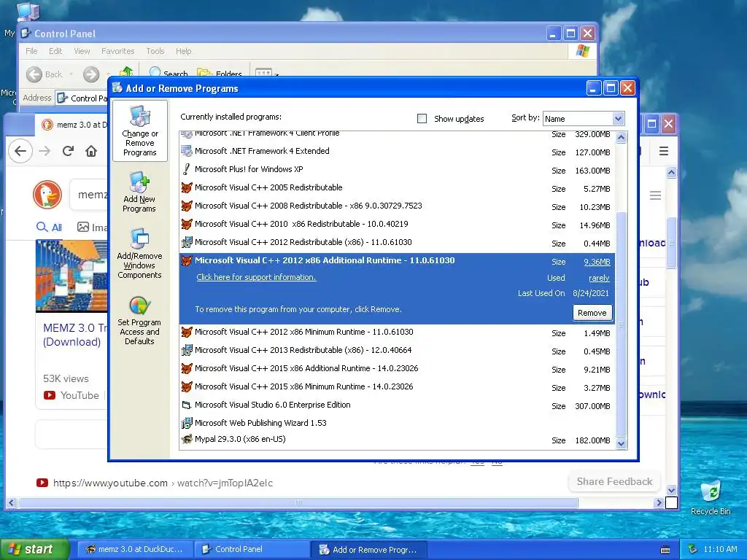Toggle Show updates checkbox

click(x=422, y=119)
